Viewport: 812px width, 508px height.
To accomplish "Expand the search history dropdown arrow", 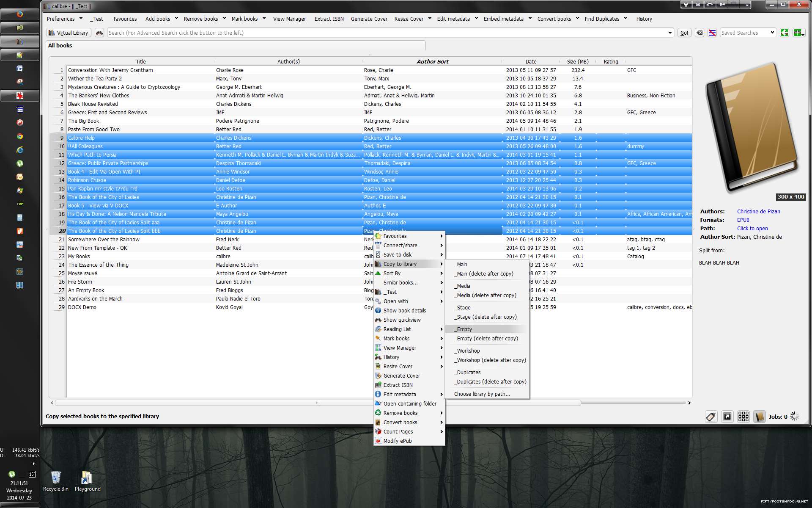I will [x=670, y=33].
